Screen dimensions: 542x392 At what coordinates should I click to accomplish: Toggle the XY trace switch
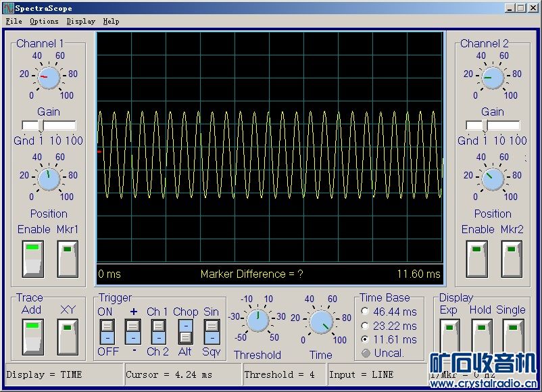(68, 336)
